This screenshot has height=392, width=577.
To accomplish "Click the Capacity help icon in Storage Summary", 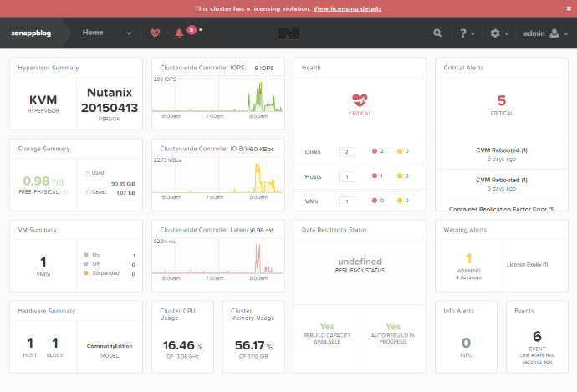I will coord(87,192).
